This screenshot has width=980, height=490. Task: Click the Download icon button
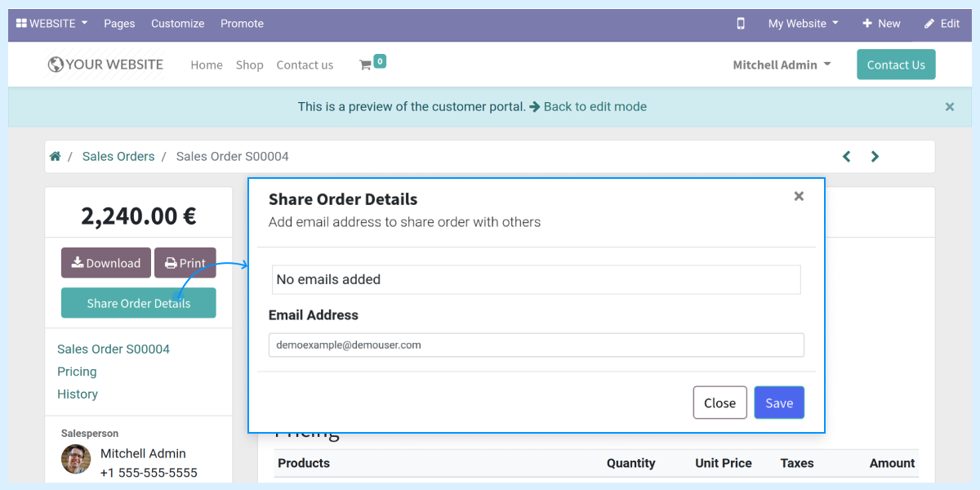(x=78, y=263)
